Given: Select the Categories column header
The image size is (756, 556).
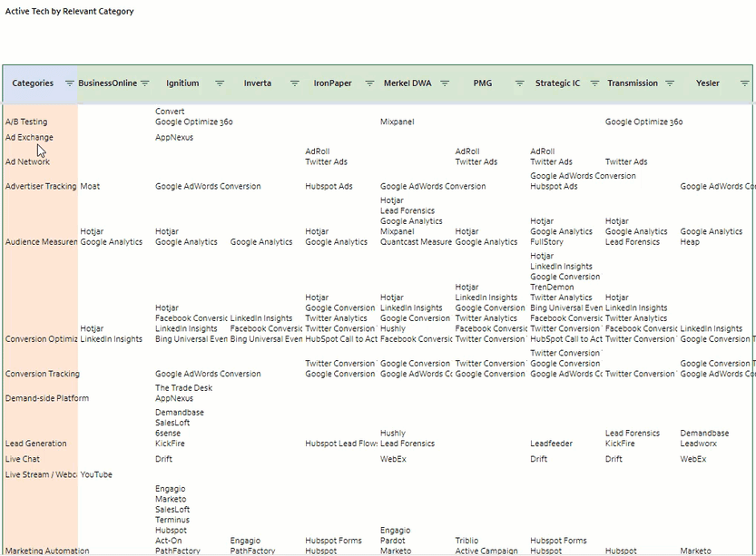Looking at the screenshot, I should coord(33,83).
